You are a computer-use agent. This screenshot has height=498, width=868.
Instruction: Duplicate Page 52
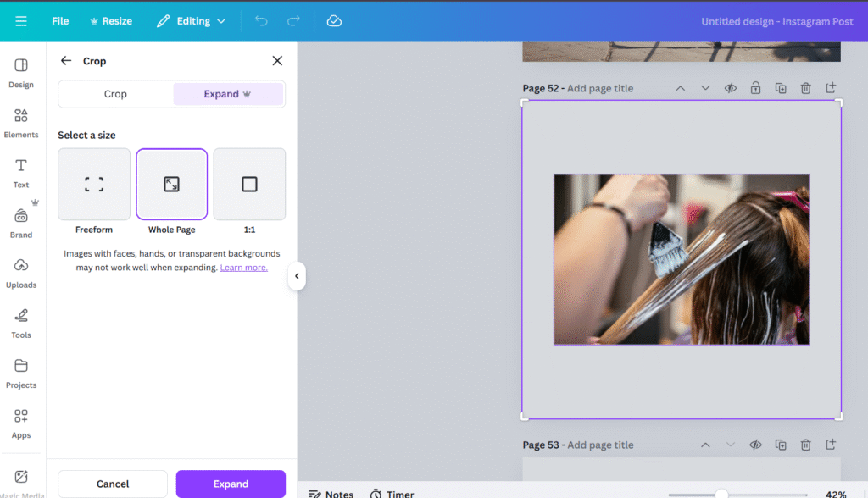(x=781, y=88)
